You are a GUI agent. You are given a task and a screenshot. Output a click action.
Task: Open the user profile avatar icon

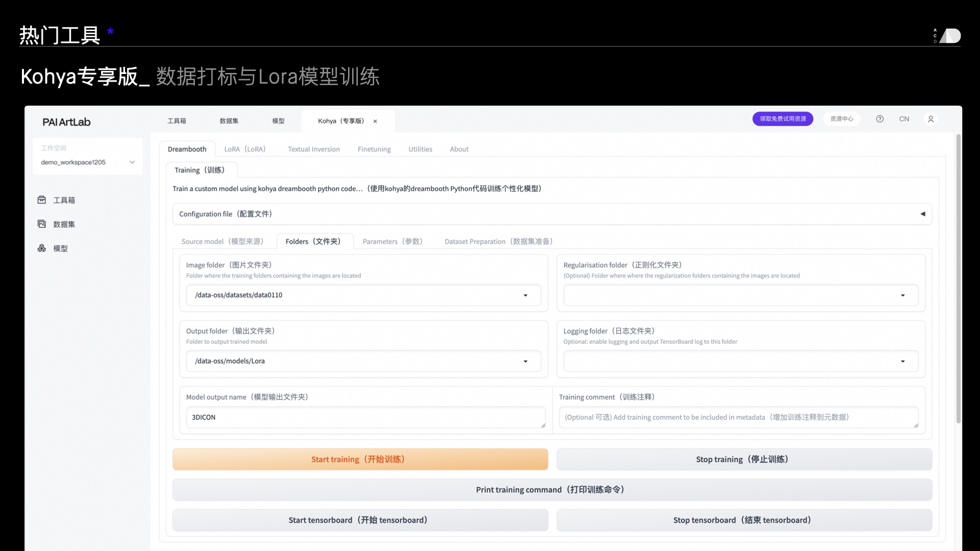(930, 119)
